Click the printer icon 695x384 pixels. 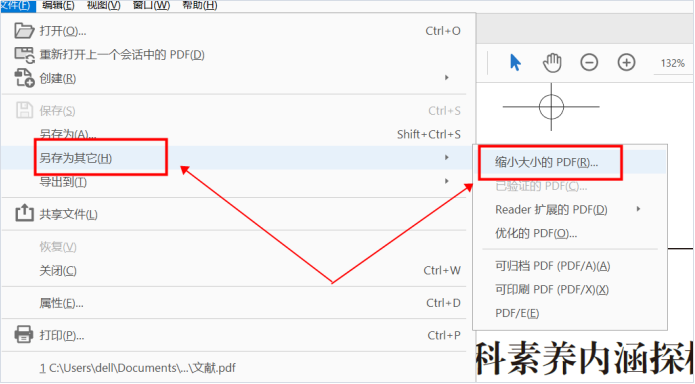[x=24, y=334]
